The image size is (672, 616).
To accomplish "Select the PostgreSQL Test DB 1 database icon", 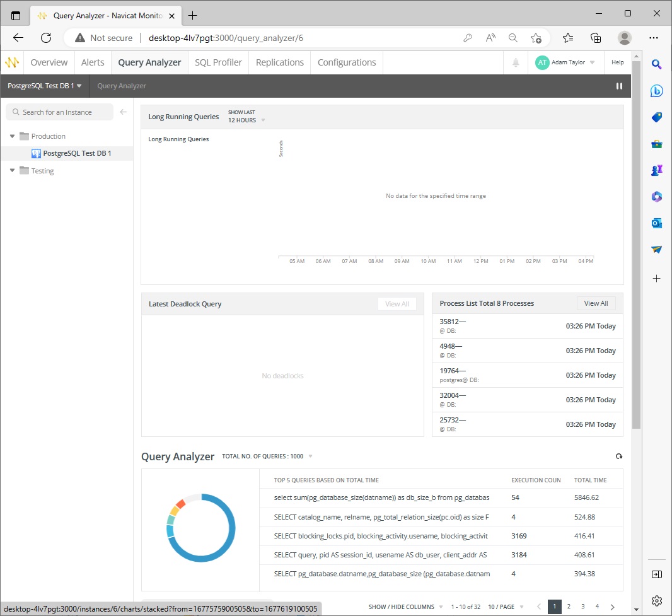I will 36,153.
